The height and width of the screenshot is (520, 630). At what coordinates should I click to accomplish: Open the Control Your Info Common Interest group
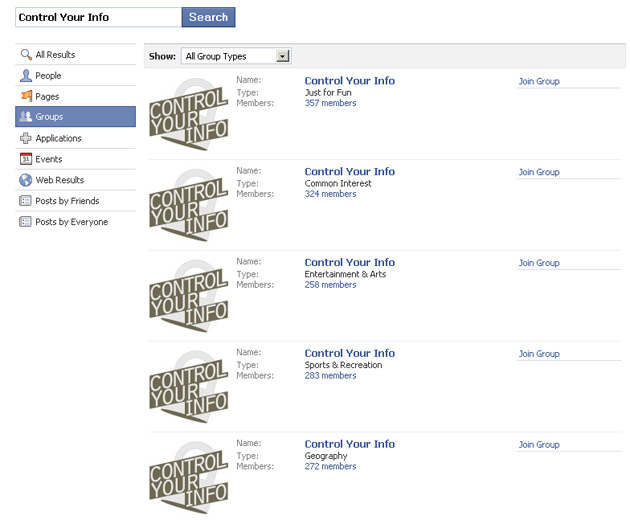[x=350, y=172]
